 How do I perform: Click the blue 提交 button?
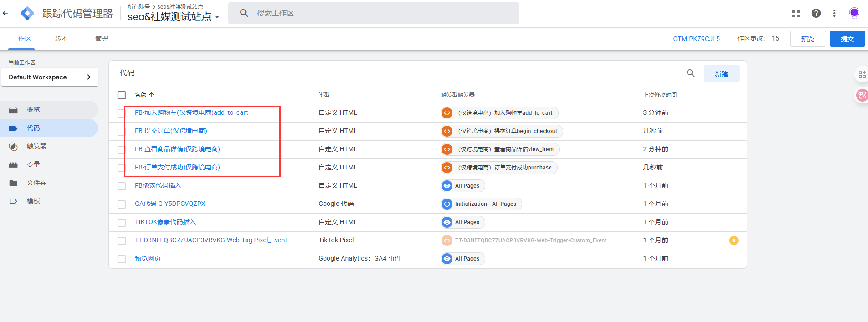[x=847, y=39]
